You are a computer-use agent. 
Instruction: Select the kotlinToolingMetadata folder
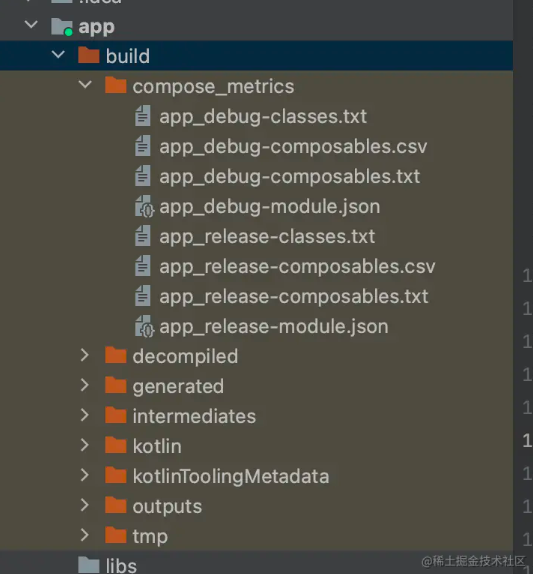[231, 477]
